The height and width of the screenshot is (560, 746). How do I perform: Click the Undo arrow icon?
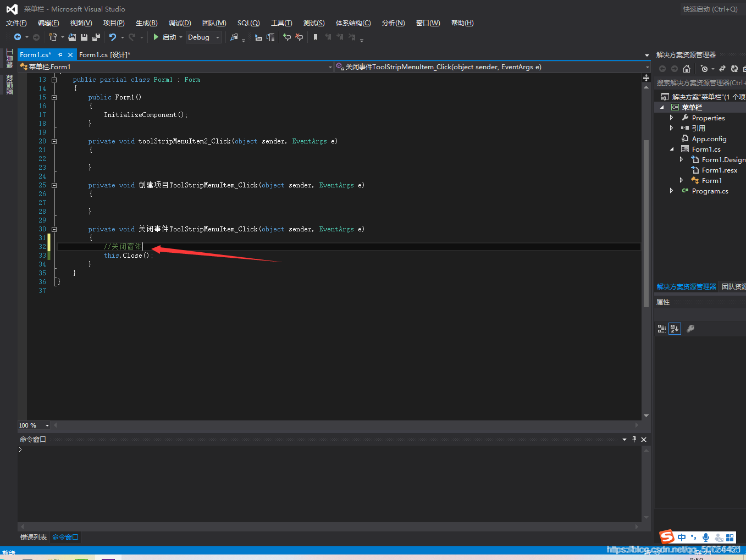(x=113, y=37)
